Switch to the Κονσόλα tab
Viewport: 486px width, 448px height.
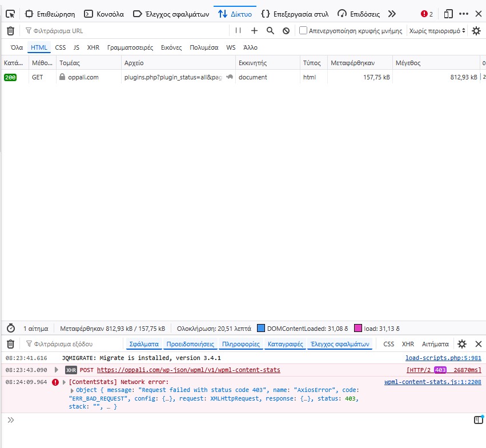point(103,14)
